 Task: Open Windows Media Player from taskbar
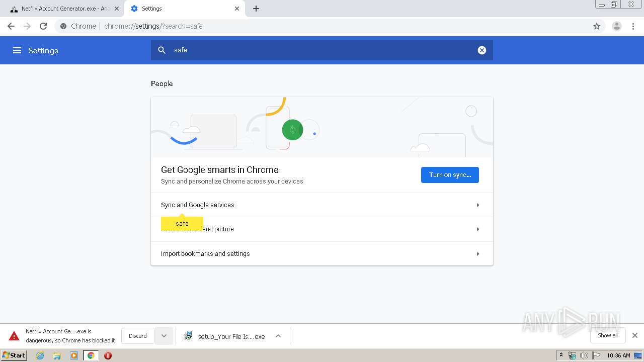click(x=74, y=355)
